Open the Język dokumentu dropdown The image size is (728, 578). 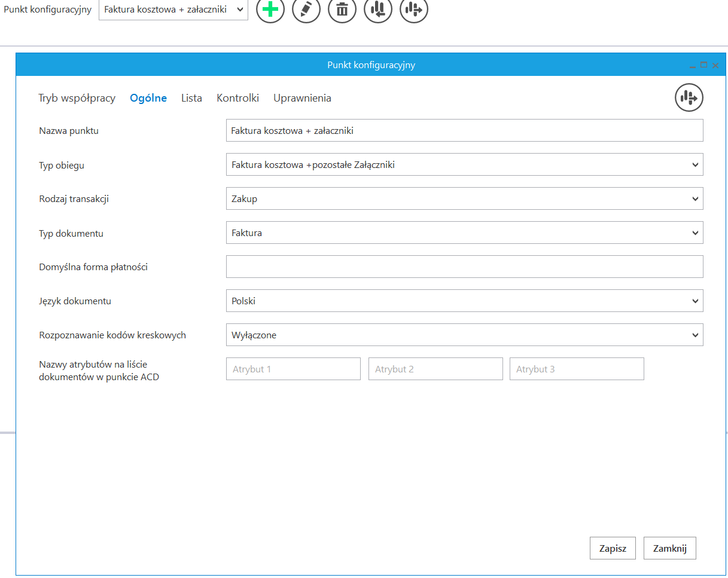point(464,301)
